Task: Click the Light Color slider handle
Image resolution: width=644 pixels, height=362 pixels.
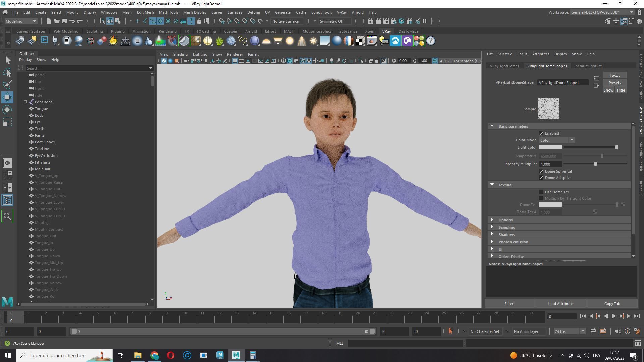Action: 616,147
